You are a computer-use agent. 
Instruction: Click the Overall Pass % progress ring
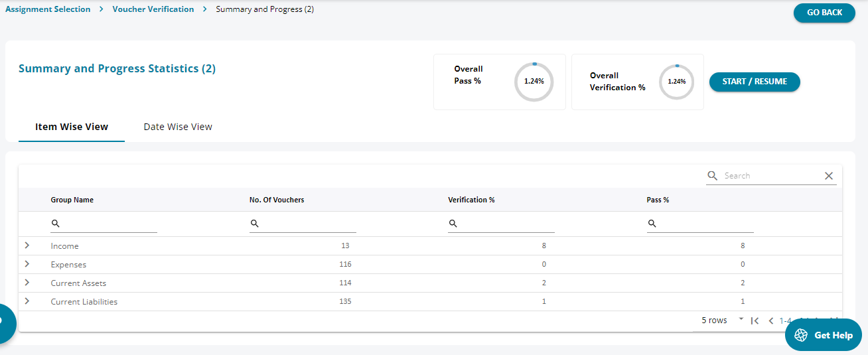[534, 82]
